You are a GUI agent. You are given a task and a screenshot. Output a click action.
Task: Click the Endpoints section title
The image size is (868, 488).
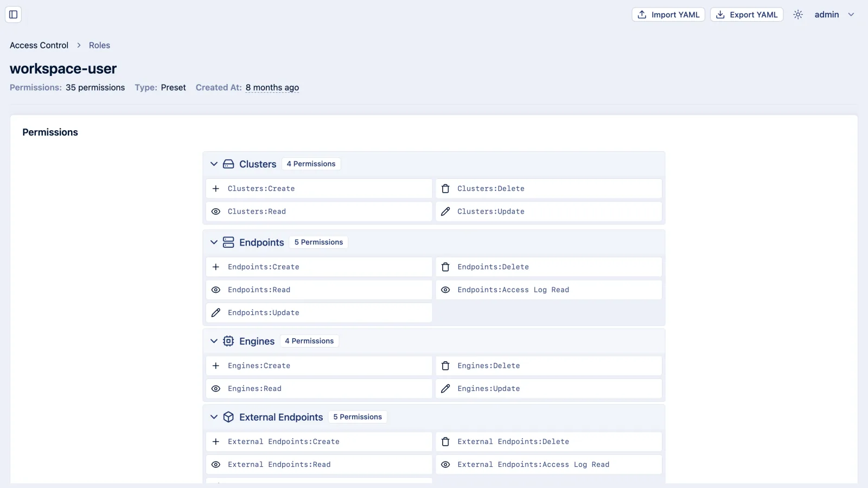coord(261,242)
